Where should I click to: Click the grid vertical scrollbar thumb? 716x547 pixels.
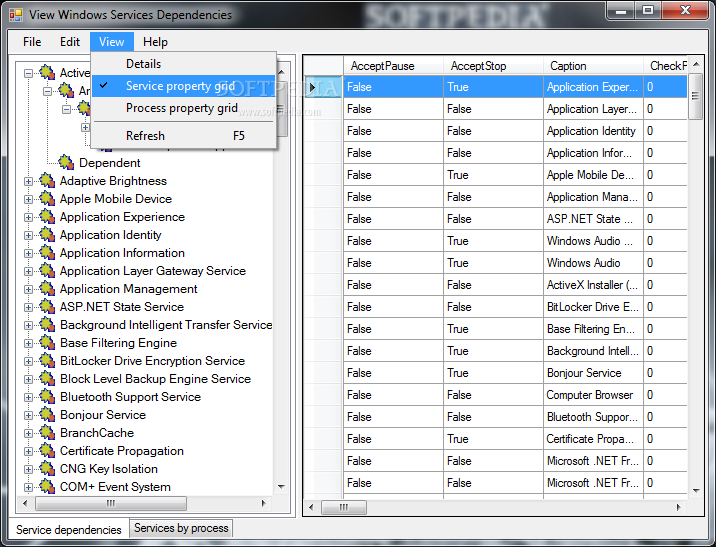pyautogui.click(x=695, y=95)
